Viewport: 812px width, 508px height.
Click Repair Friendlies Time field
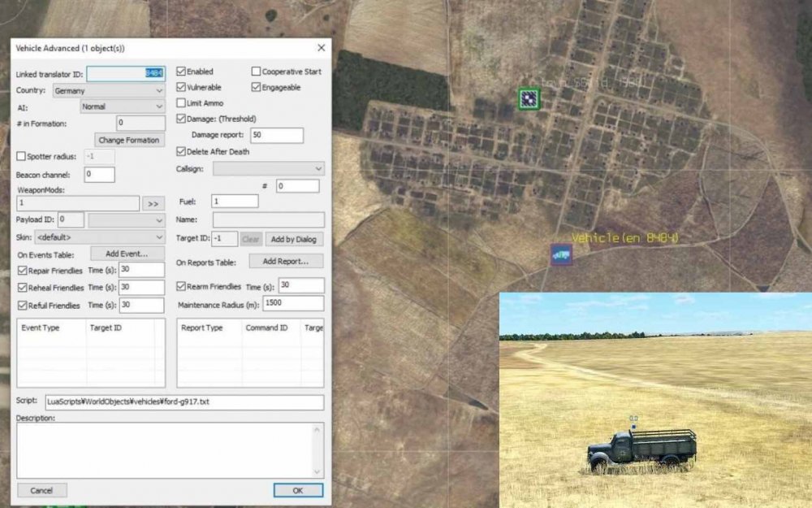pos(142,270)
